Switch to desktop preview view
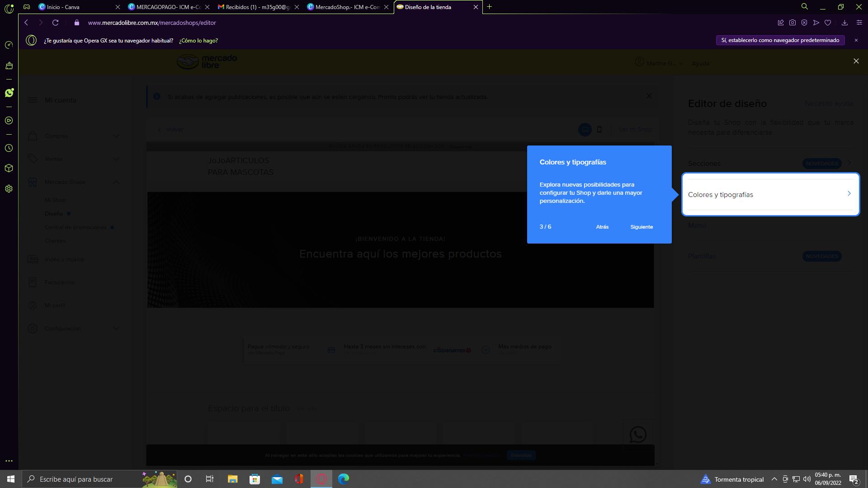Viewport: 868px width, 488px height. click(585, 130)
